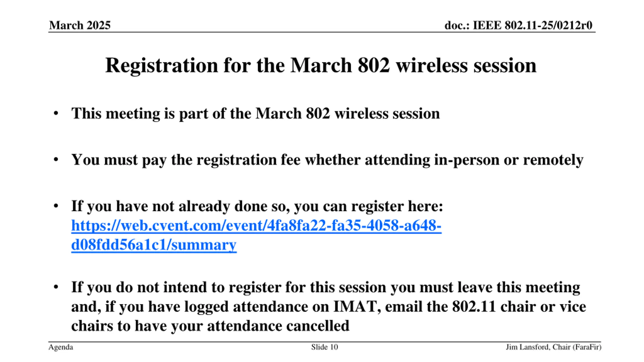This screenshot has height=362, width=644.
Task: Click the bullet marker before "If you do not intend"
Action: tap(56, 287)
